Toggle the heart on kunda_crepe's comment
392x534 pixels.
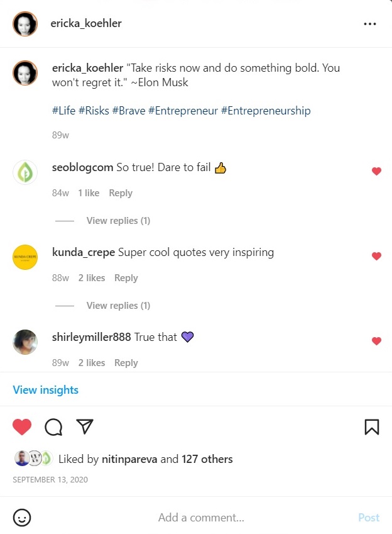[x=376, y=256]
